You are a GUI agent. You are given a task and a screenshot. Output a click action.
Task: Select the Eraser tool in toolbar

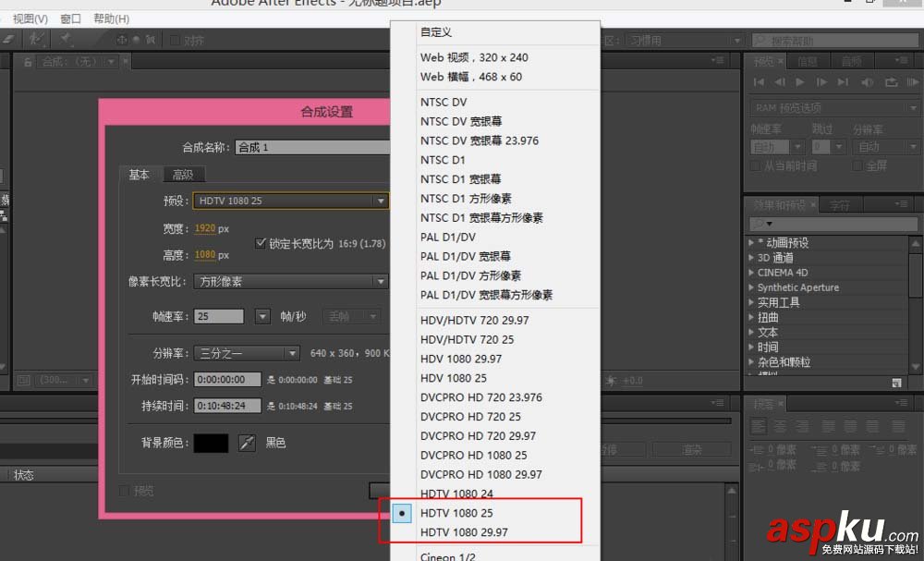coord(8,40)
